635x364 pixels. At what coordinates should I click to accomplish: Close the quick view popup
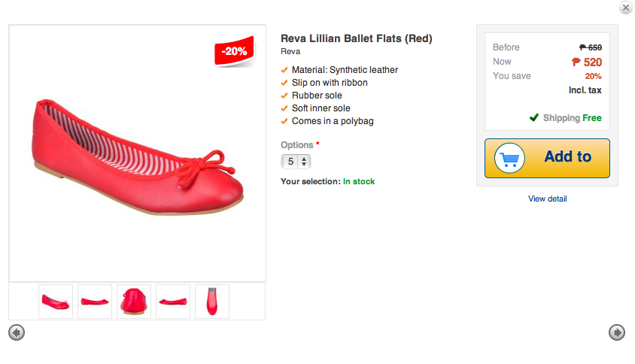coord(626,8)
